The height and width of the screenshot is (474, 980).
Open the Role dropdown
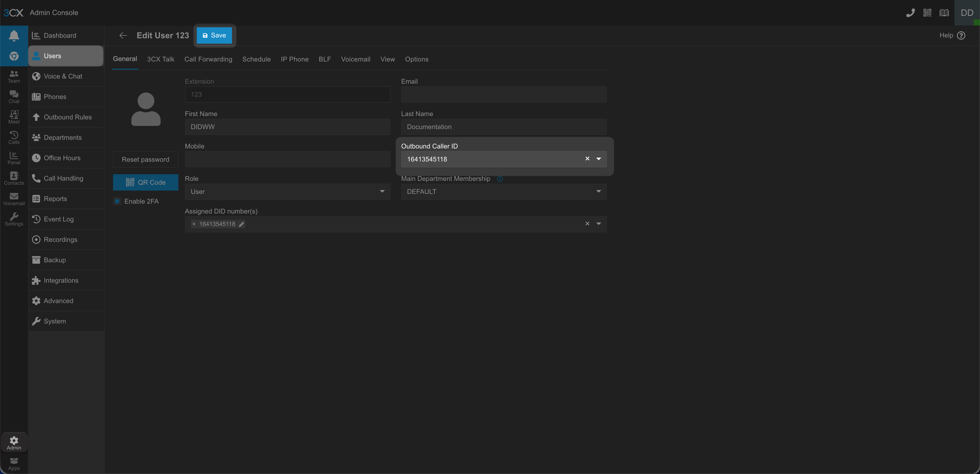[x=287, y=192]
